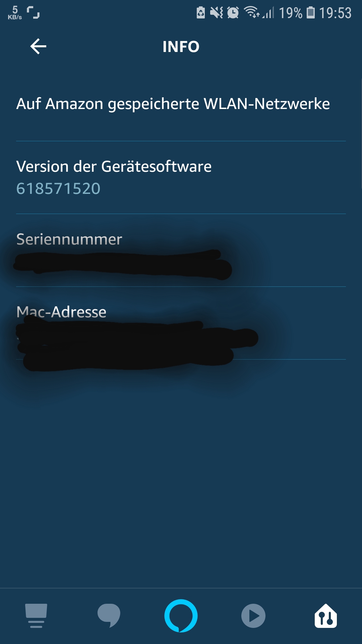362x644 pixels.
Task: Tap the battery saver status icon
Action: point(200,12)
